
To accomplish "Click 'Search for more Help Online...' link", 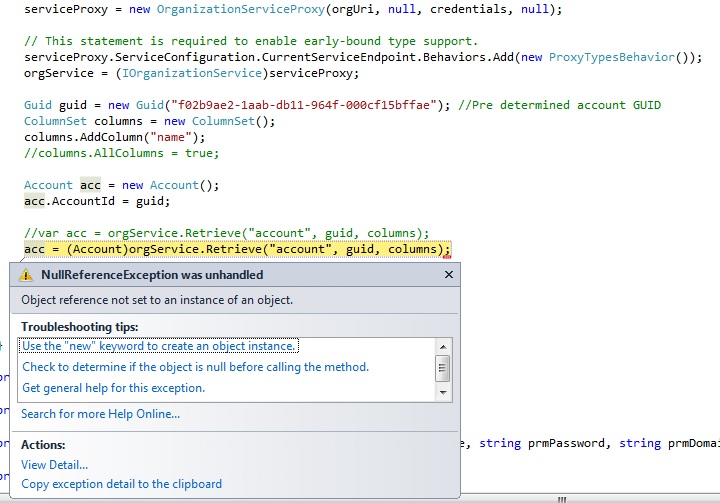I will [x=101, y=414].
